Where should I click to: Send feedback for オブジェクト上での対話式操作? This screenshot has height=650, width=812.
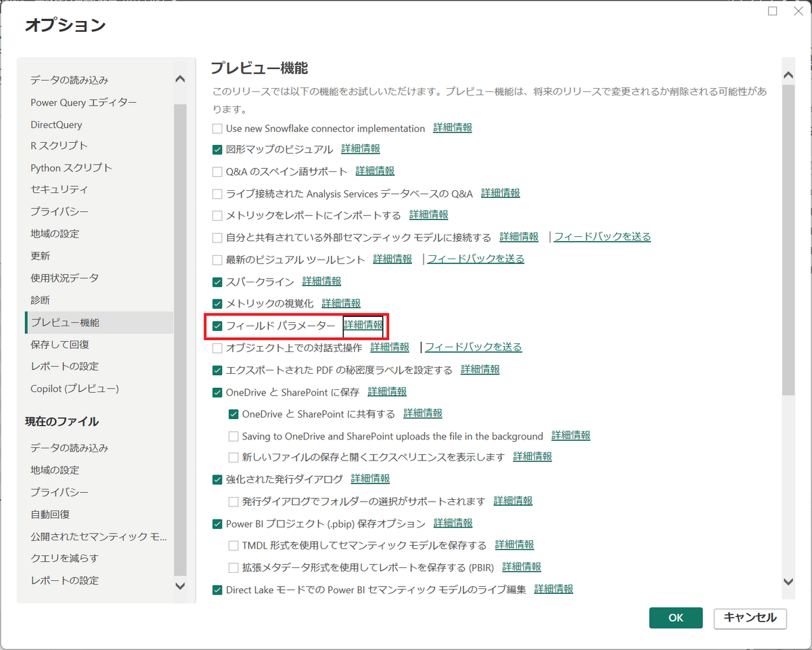click(x=474, y=347)
